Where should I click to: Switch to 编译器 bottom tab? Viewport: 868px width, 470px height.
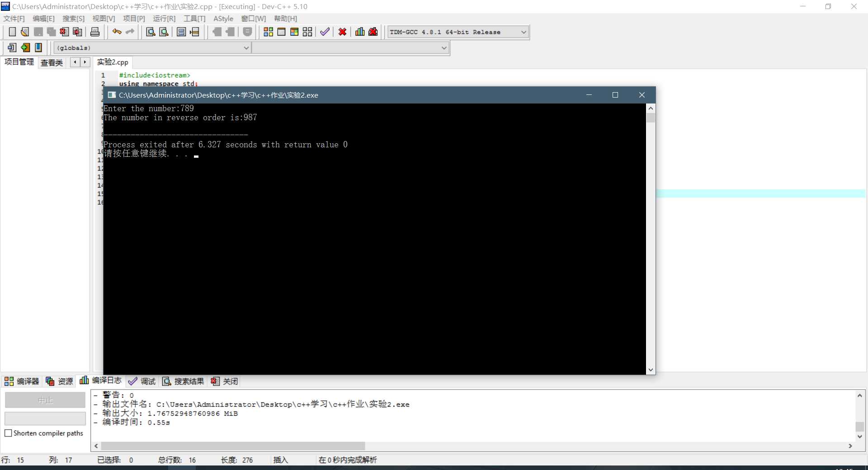[x=22, y=381]
